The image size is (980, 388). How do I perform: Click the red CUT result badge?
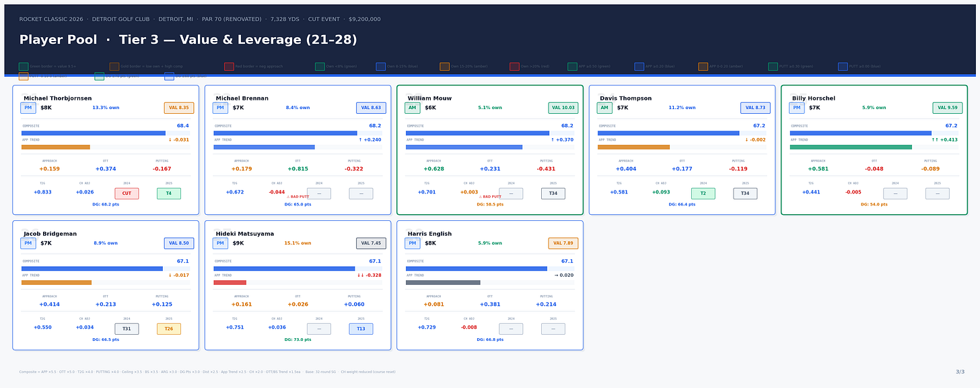click(127, 193)
